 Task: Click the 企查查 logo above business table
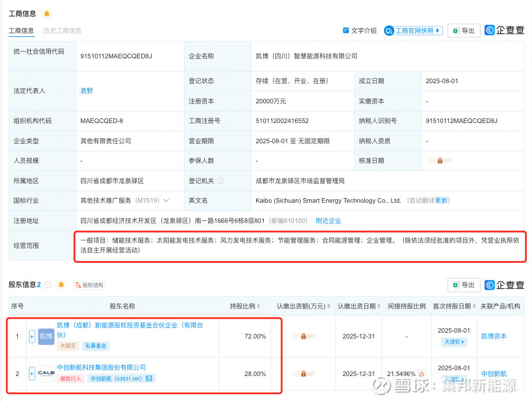tap(504, 30)
